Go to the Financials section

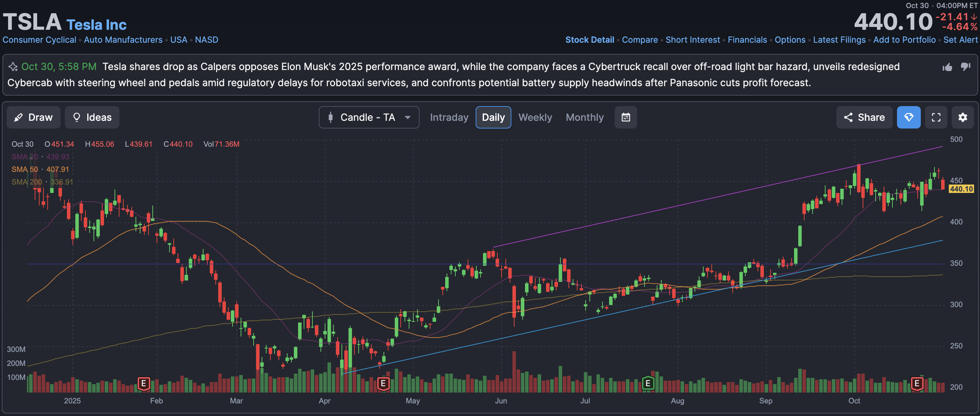[747, 40]
